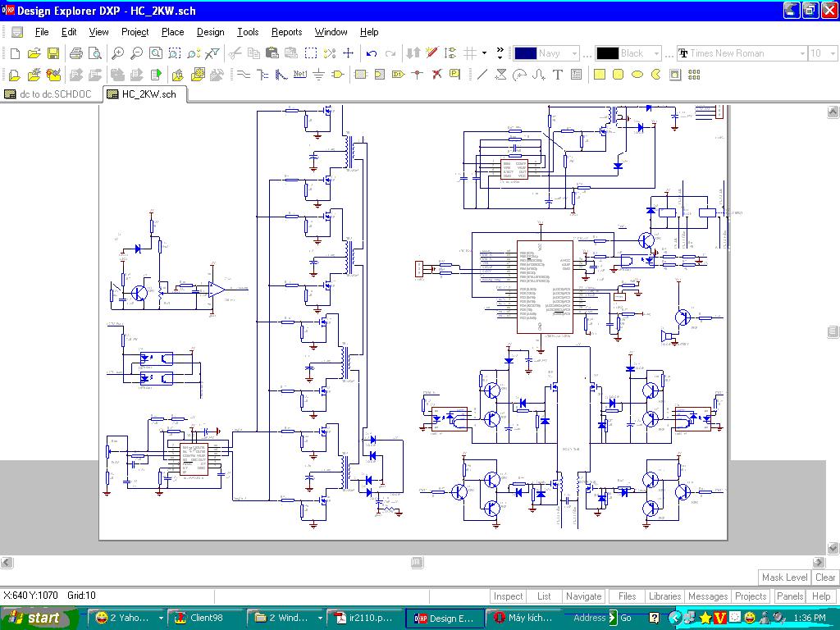The image size is (840, 630).
Task: Toggle the grid display icon
Action: (470, 53)
